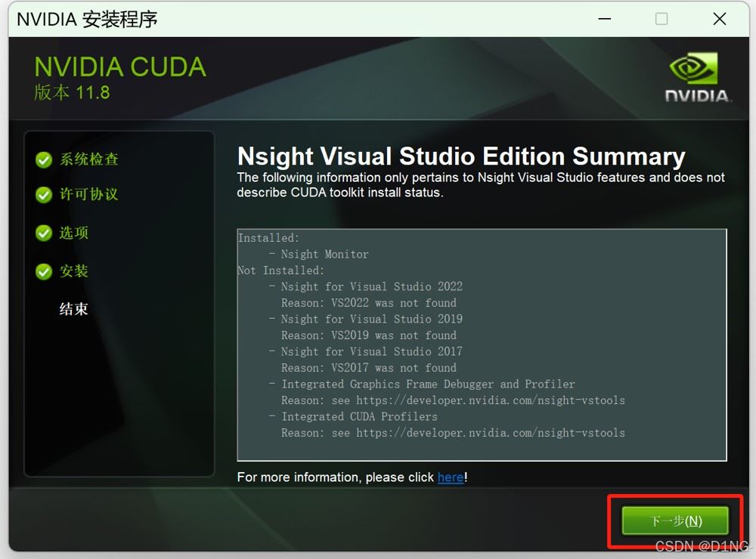The image size is (756, 559).
Task: Click the 'Nsight Visual Studio Edition Summary' heading
Action: (461, 156)
